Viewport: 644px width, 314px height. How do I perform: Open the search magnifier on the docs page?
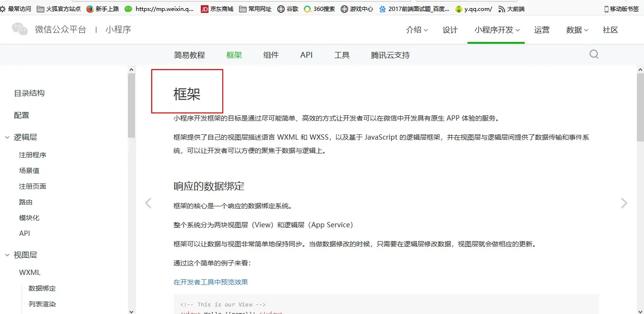click(593, 54)
